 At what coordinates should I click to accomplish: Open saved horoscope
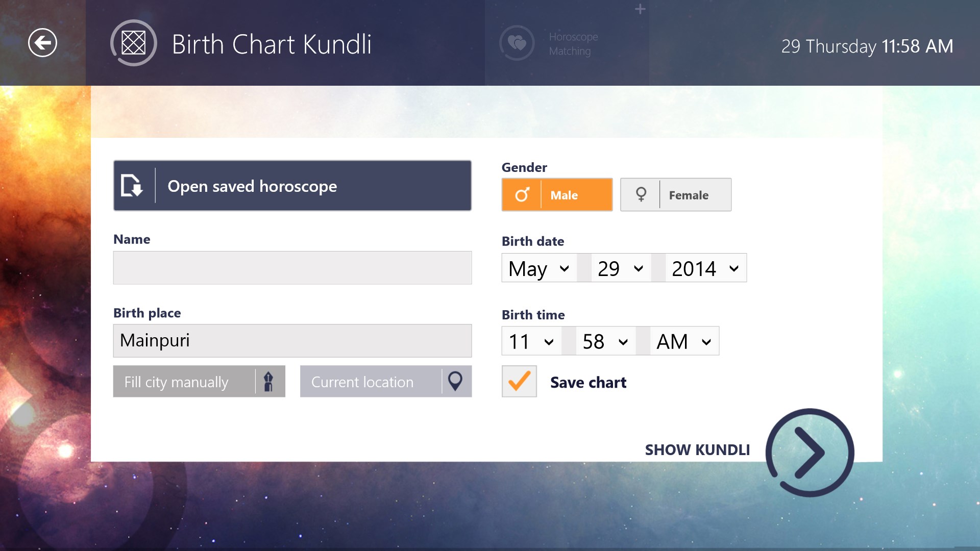292,186
